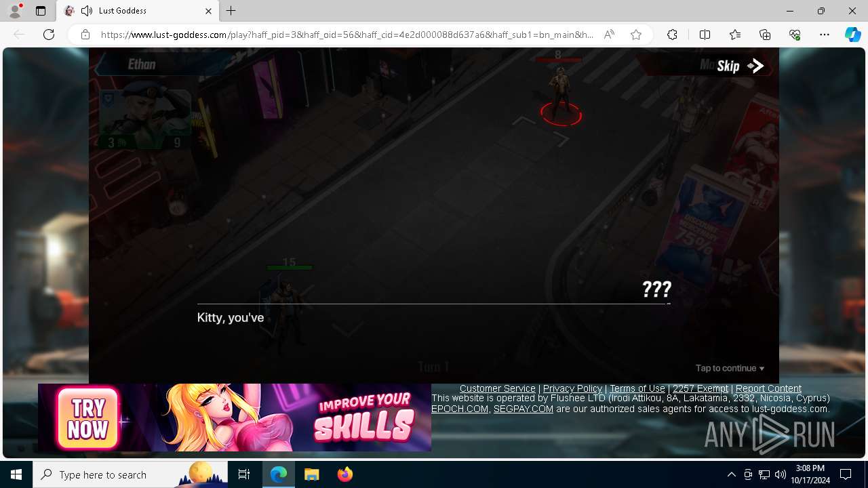868x488 pixels.
Task: Open Firefox from taskbar
Action: point(344,474)
